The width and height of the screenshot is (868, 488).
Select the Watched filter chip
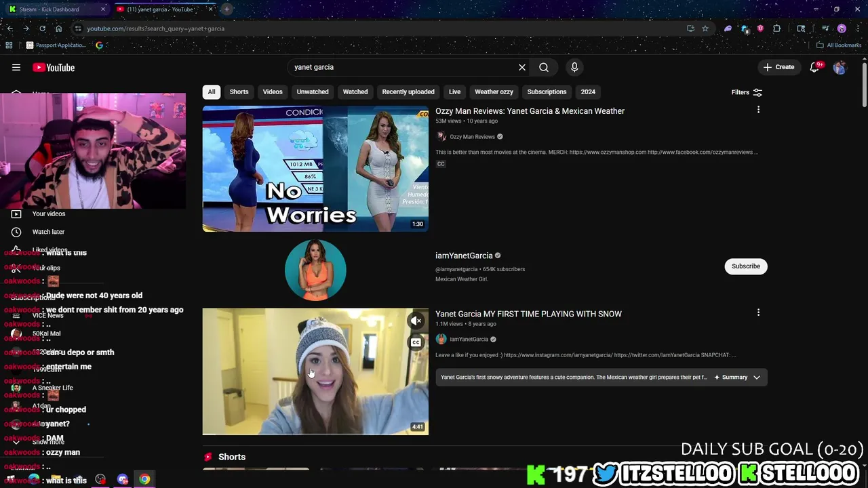(355, 92)
